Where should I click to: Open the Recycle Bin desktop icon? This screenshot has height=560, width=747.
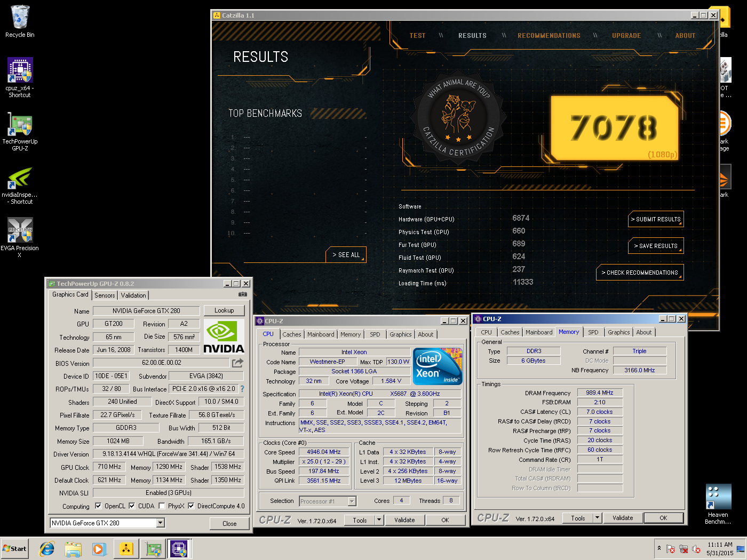[20, 21]
